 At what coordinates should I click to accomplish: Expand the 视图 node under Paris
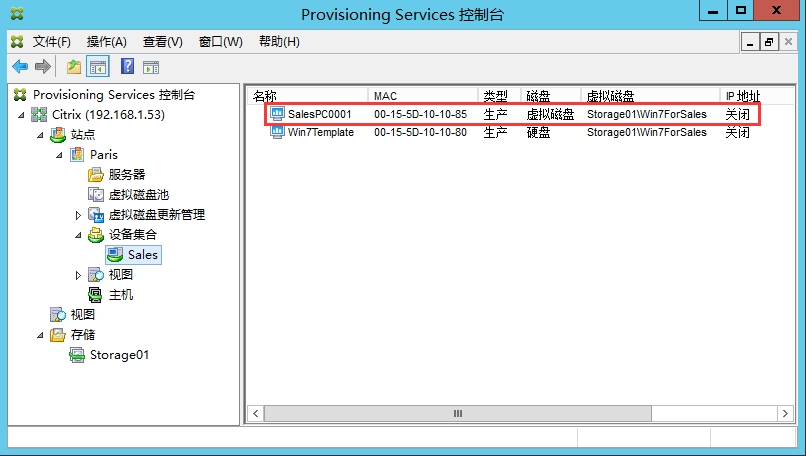78,276
